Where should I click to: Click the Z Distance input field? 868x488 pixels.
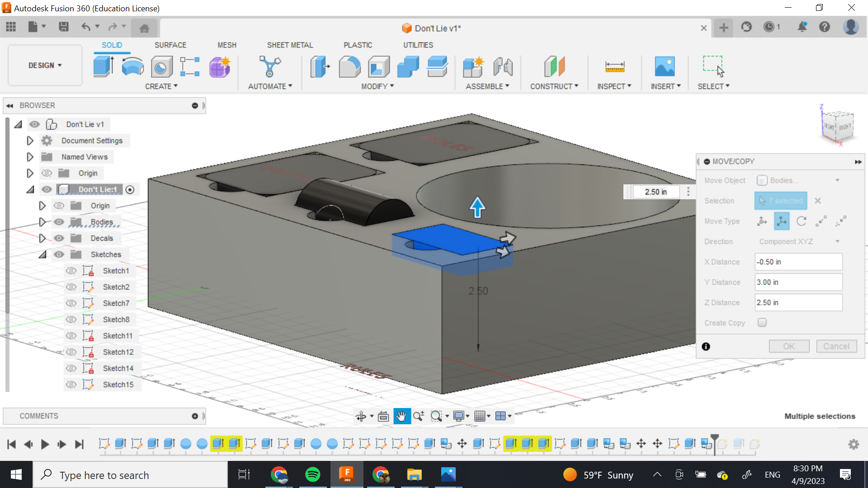(798, 302)
